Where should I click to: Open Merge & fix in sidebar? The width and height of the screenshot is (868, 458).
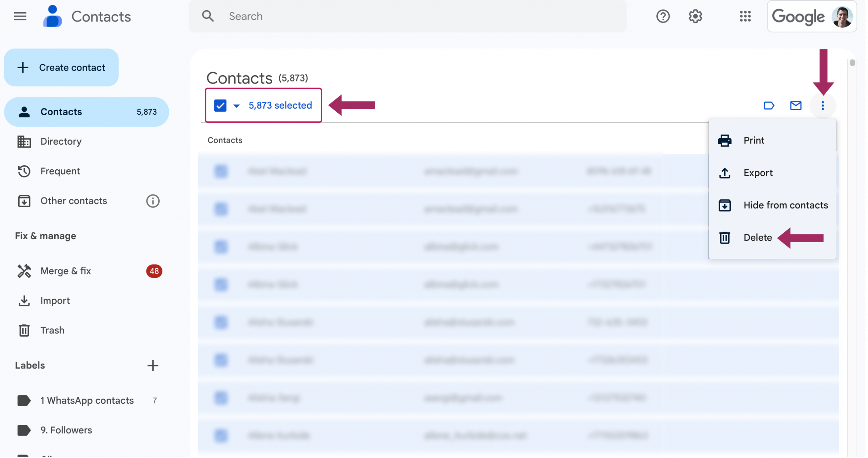(x=65, y=271)
